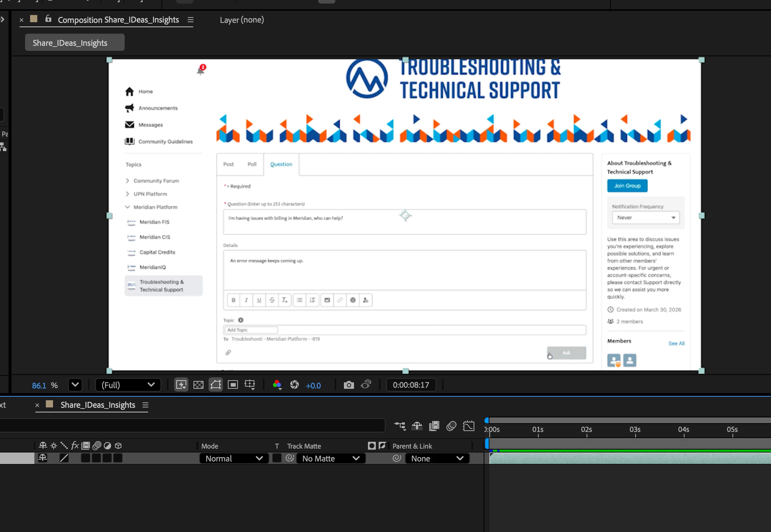Image resolution: width=771 pixels, height=532 pixels.
Task: Toggle Fast Previews button
Action: coord(181,385)
